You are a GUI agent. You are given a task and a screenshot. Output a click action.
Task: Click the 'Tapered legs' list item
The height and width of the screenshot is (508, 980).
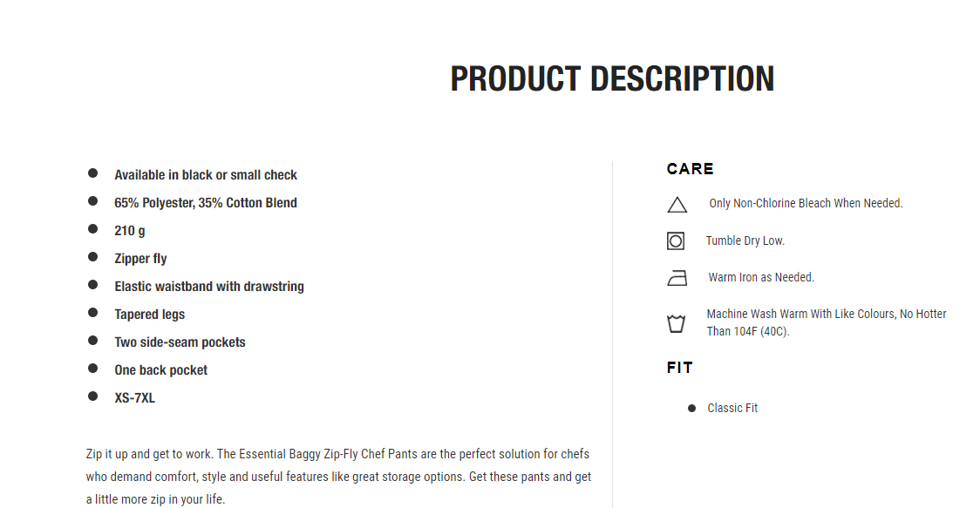149,315
